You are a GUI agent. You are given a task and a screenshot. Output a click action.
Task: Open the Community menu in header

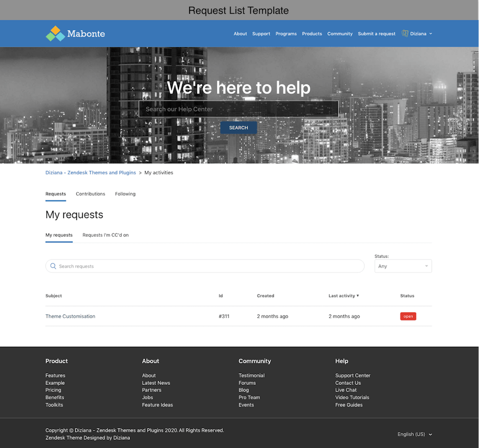pos(339,34)
